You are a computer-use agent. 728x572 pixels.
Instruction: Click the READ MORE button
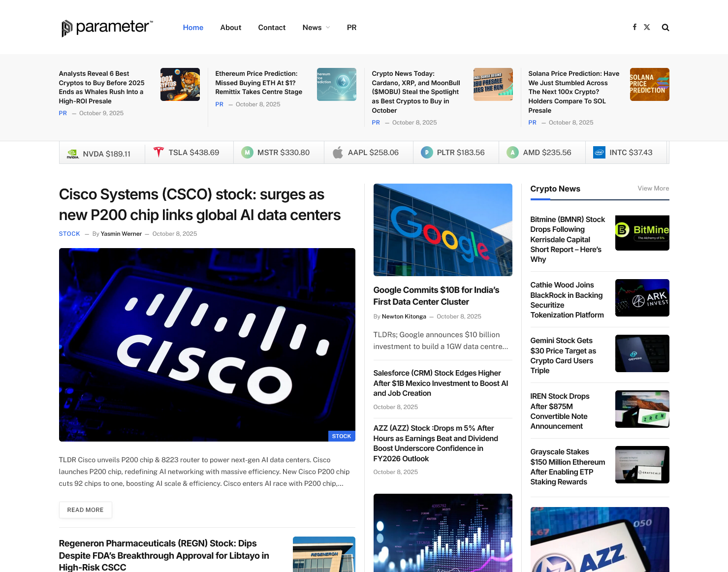(x=85, y=510)
